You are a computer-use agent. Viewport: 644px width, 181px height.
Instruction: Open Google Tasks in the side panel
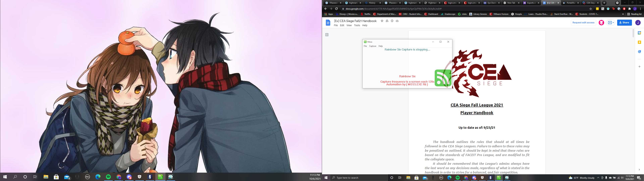[x=639, y=51]
